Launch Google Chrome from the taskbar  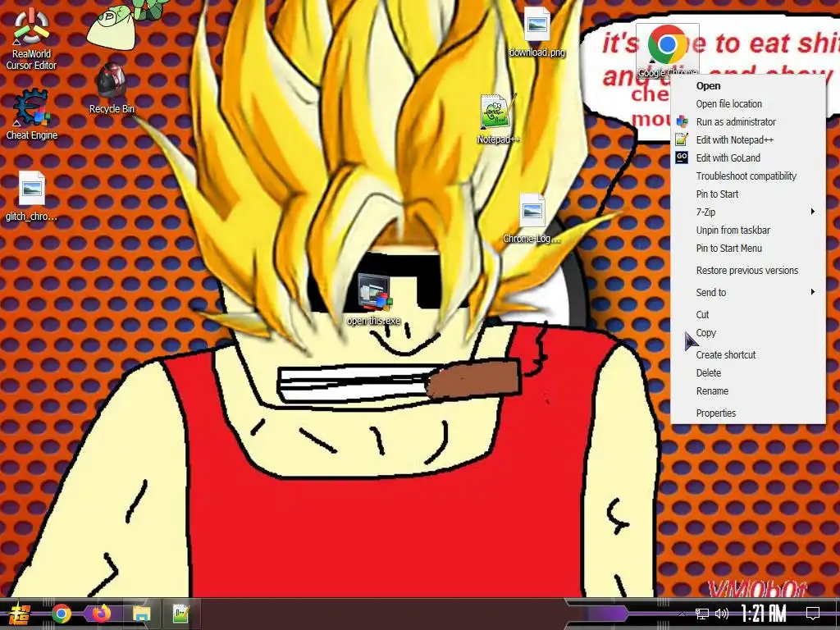click(61, 614)
